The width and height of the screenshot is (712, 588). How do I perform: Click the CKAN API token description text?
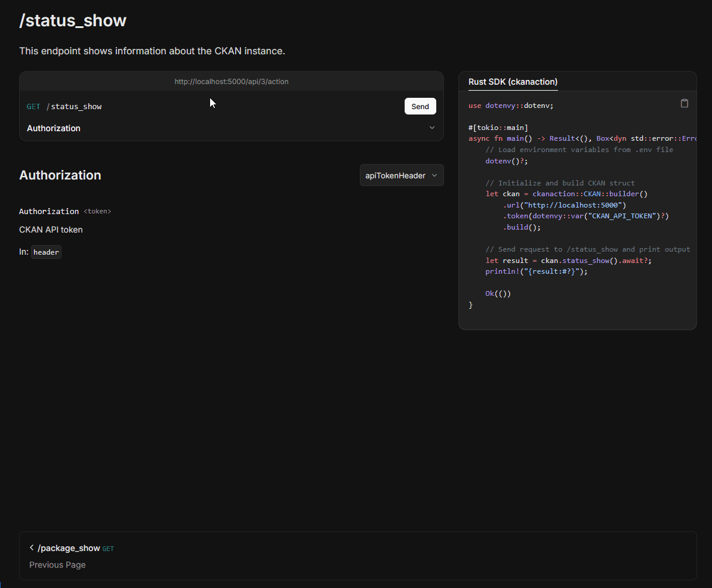pyautogui.click(x=51, y=230)
